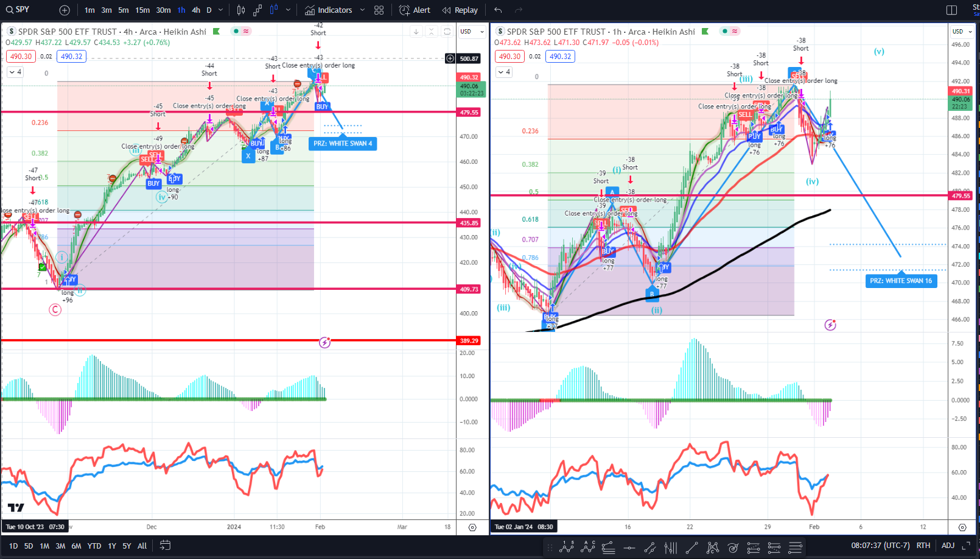Click the red 490.30 sell button on left chart
The width and height of the screenshot is (980, 559).
coord(21,57)
